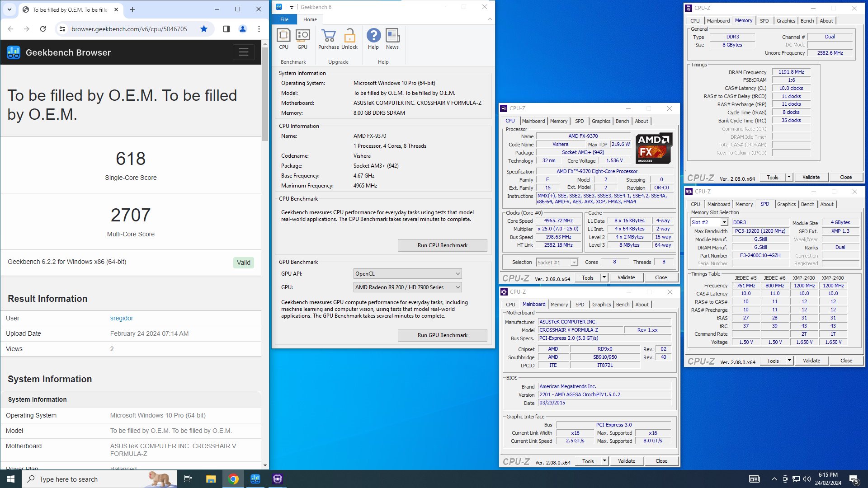
Task: Show hidden system tray icons
Action: 774,479
